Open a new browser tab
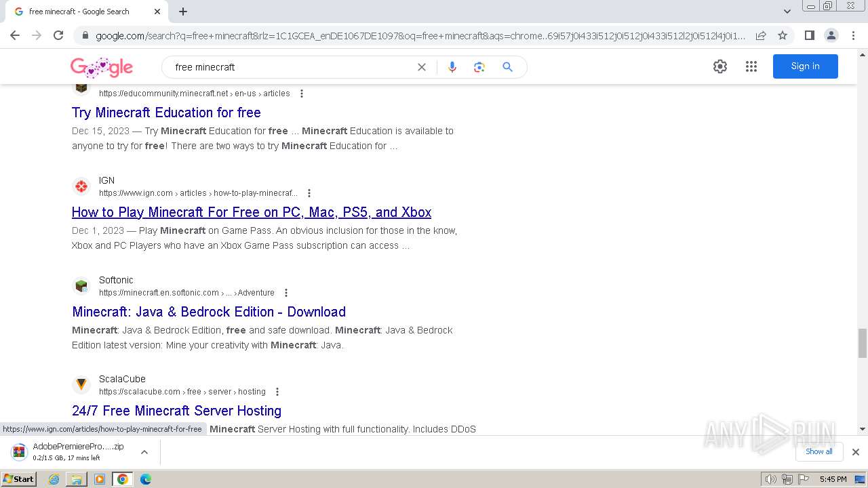This screenshot has width=868, height=488. point(183,12)
